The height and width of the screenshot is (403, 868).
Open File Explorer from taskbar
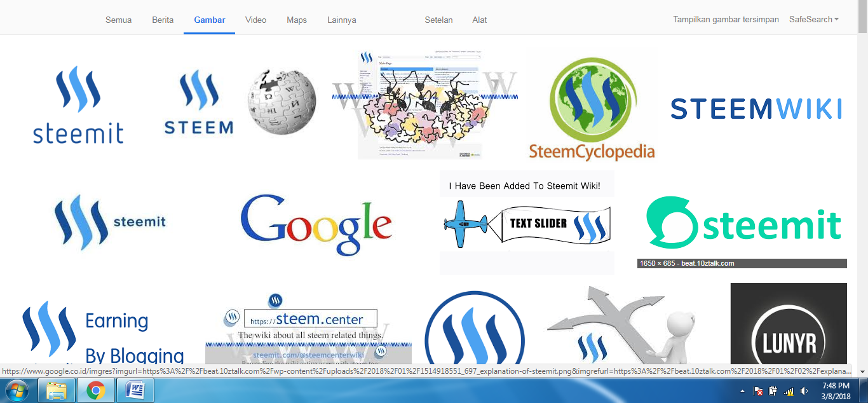57,390
